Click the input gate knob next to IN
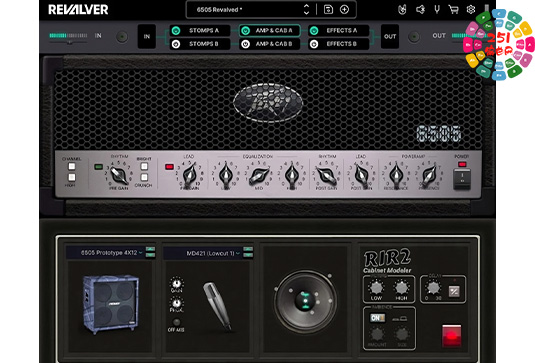 [x=122, y=37]
